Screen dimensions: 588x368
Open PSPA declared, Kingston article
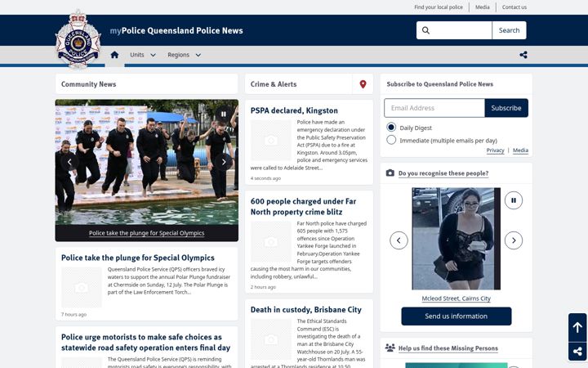point(294,110)
